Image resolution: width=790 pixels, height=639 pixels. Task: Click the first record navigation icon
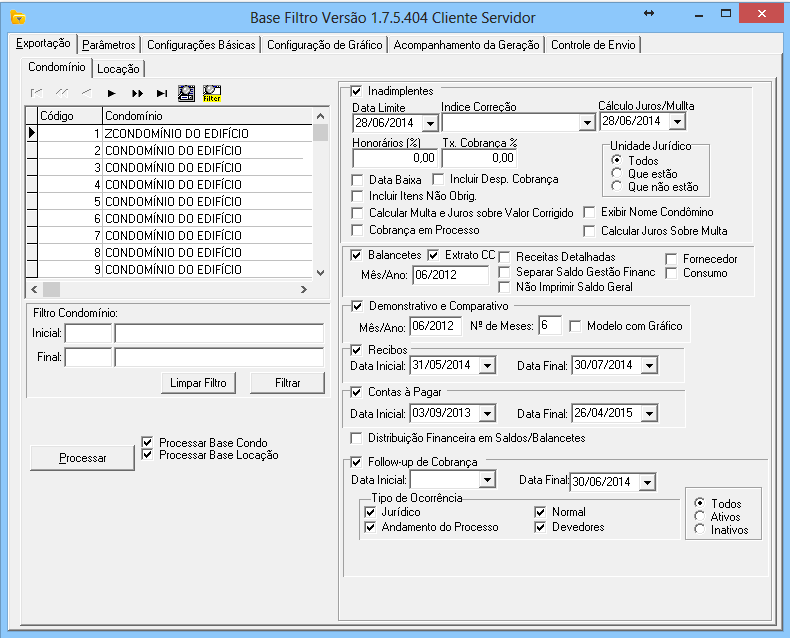37,93
